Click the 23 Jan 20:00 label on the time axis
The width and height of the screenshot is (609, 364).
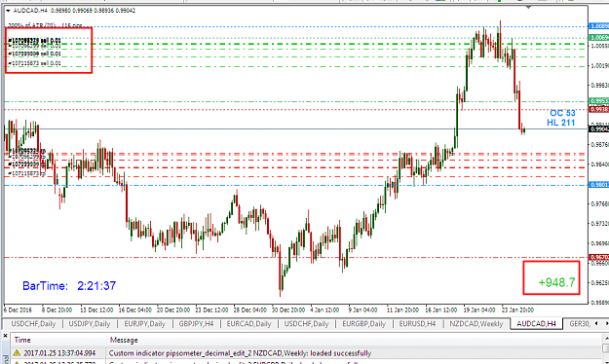(517, 310)
